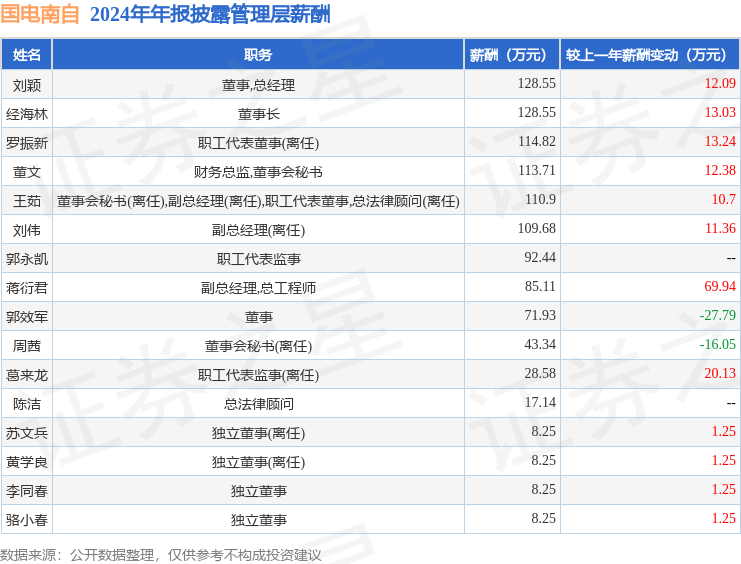Click salary change value 13.24
Viewport: 741px width, 564px height.
tap(720, 142)
